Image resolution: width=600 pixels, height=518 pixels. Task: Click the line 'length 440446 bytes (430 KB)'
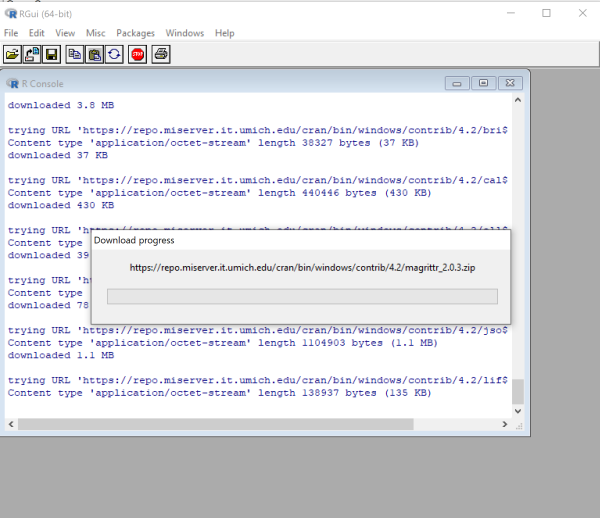pyautogui.click(x=220, y=193)
